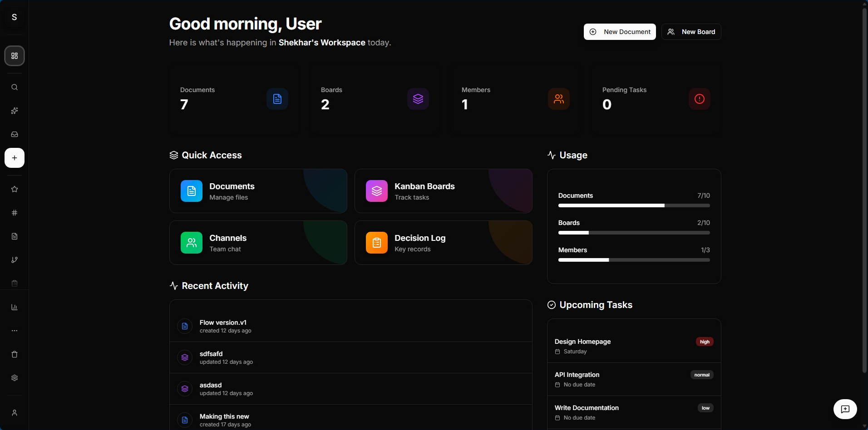The height and width of the screenshot is (430, 868).
Task: Start a chat with the floating message button
Action: [x=844, y=409]
